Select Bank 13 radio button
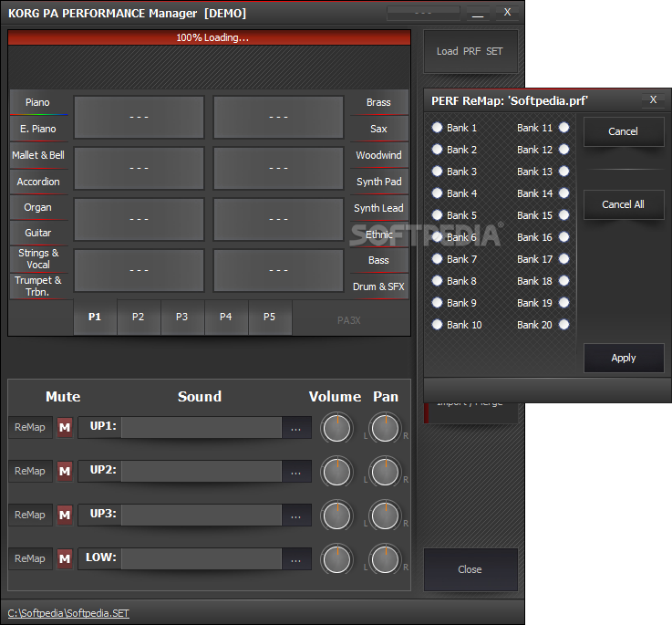This screenshot has height=625, width=672. click(564, 172)
